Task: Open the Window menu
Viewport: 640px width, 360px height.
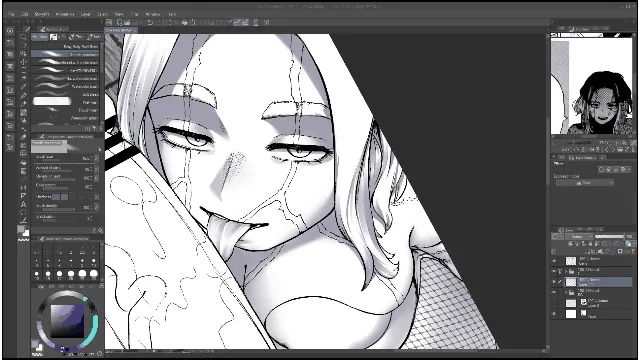Action: pos(153,14)
